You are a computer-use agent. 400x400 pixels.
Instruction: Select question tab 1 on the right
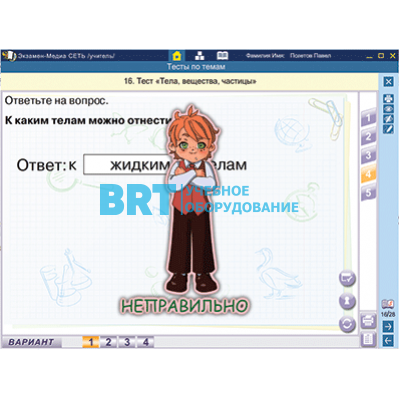(368, 117)
